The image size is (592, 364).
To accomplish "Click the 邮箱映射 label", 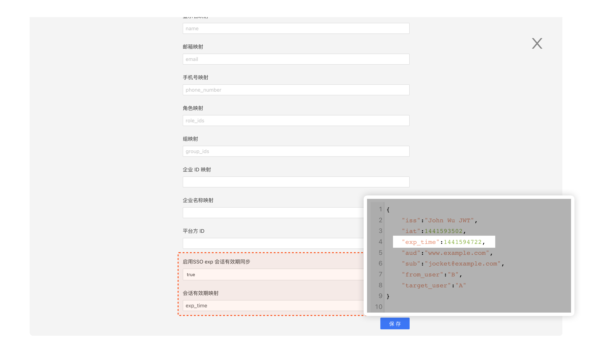I will tap(193, 47).
